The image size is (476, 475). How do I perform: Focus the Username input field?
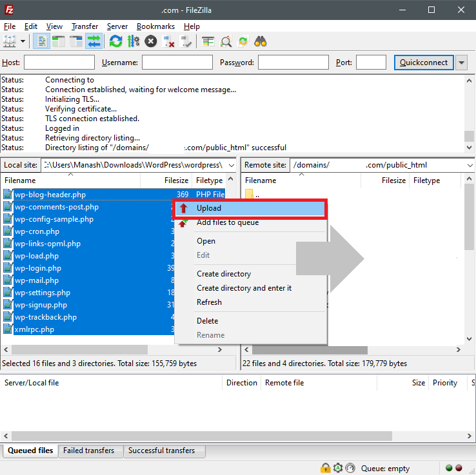pos(177,62)
